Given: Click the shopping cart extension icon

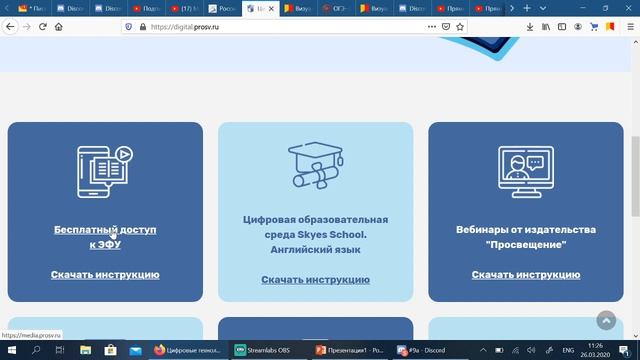Looking at the screenshot, I should [594, 27].
